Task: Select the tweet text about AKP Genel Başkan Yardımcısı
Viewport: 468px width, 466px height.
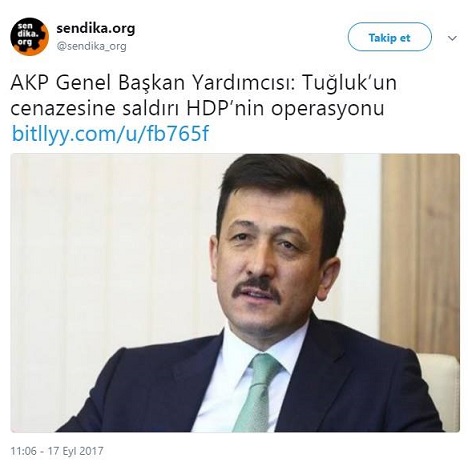Action: click(x=203, y=96)
